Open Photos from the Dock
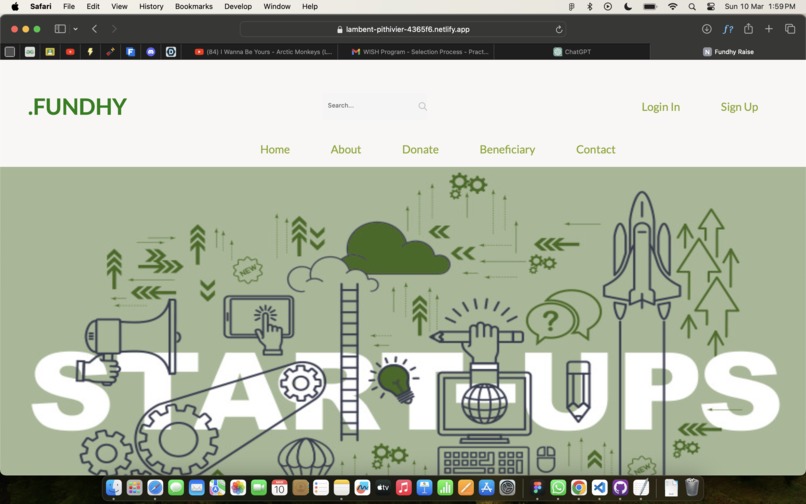 [238, 487]
